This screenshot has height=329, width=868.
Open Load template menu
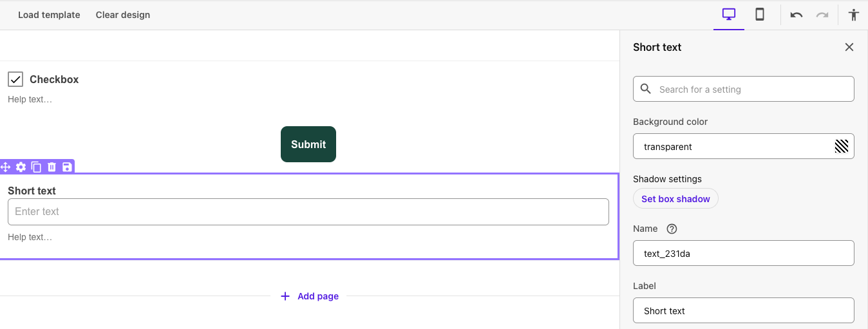tap(49, 15)
